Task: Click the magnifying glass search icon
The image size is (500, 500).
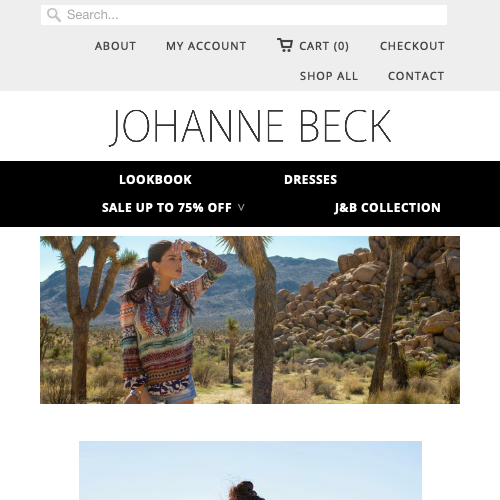Action: pyautogui.click(x=54, y=15)
